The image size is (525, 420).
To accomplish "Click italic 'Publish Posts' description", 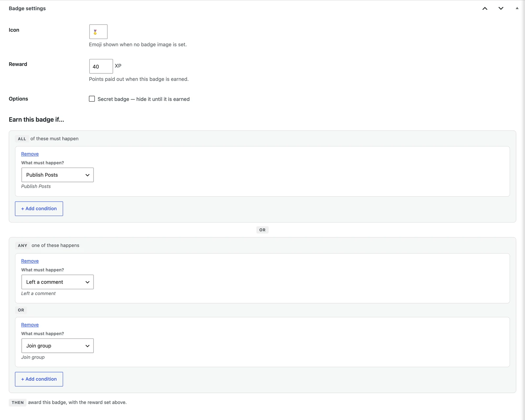I will click(36, 186).
